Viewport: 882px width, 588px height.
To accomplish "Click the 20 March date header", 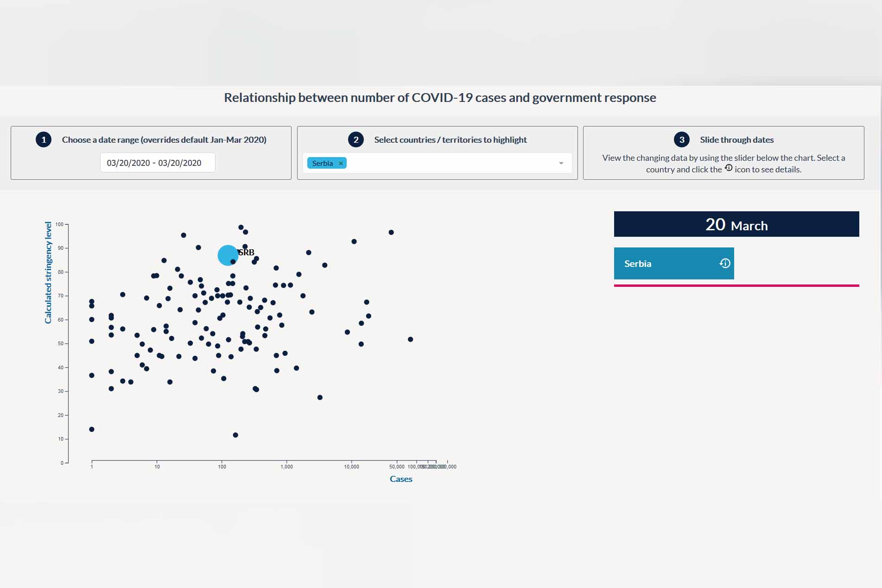I will [x=736, y=224].
